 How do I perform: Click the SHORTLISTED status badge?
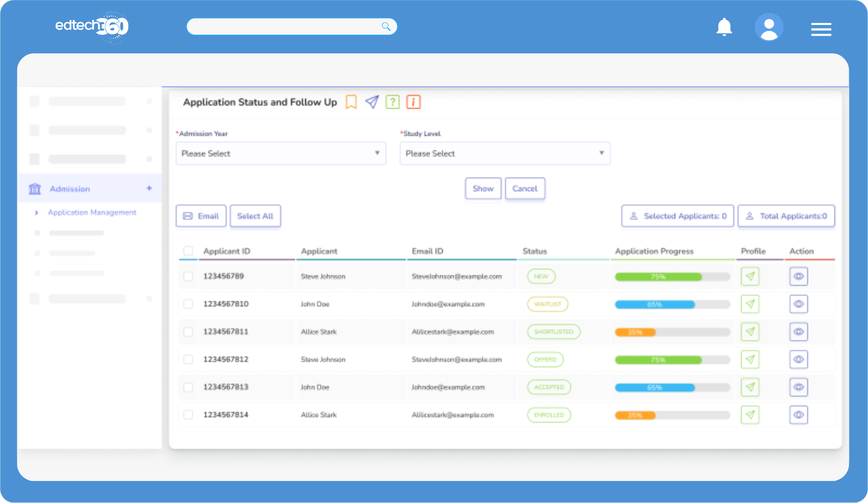click(553, 332)
